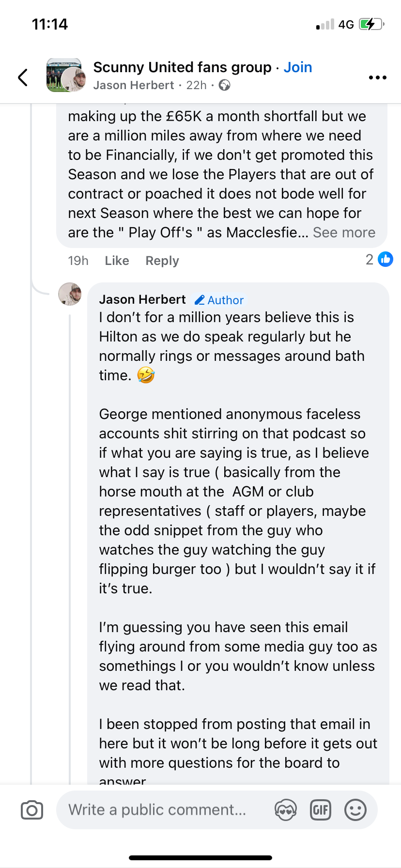Open Jason Herbert's reply profile picture
The width and height of the screenshot is (401, 868).
(70, 294)
